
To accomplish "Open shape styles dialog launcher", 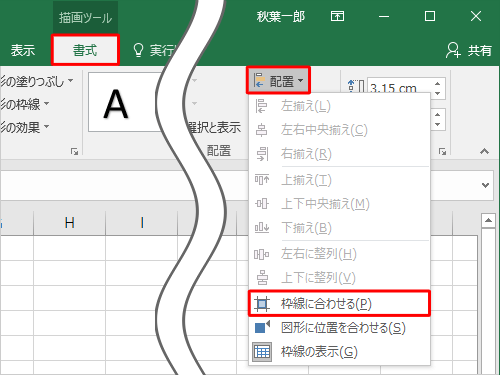I will tap(74, 152).
